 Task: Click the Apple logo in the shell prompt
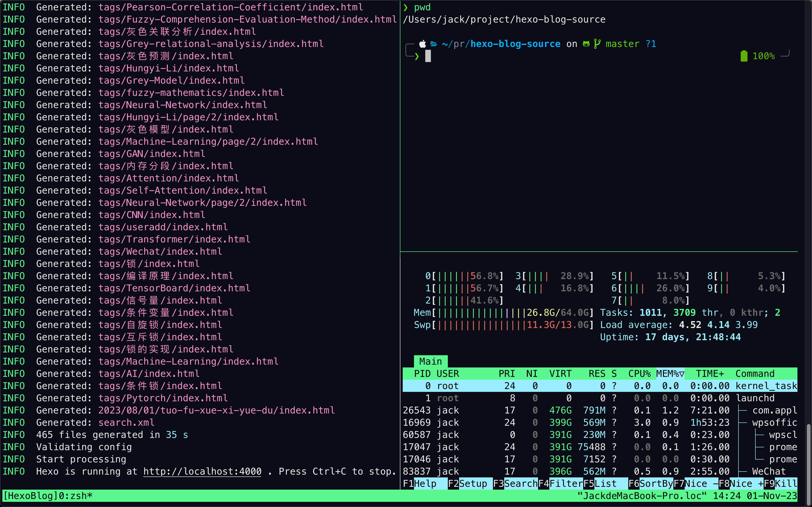[422, 44]
